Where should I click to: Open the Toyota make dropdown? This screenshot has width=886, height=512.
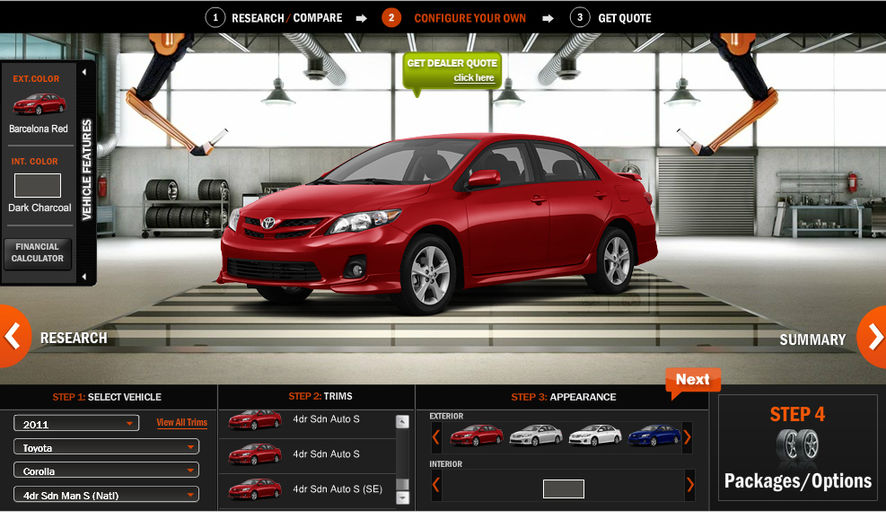(106, 448)
